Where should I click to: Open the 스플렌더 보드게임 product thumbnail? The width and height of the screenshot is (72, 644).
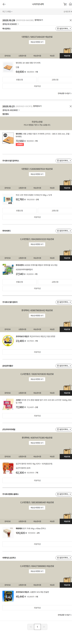8,596
